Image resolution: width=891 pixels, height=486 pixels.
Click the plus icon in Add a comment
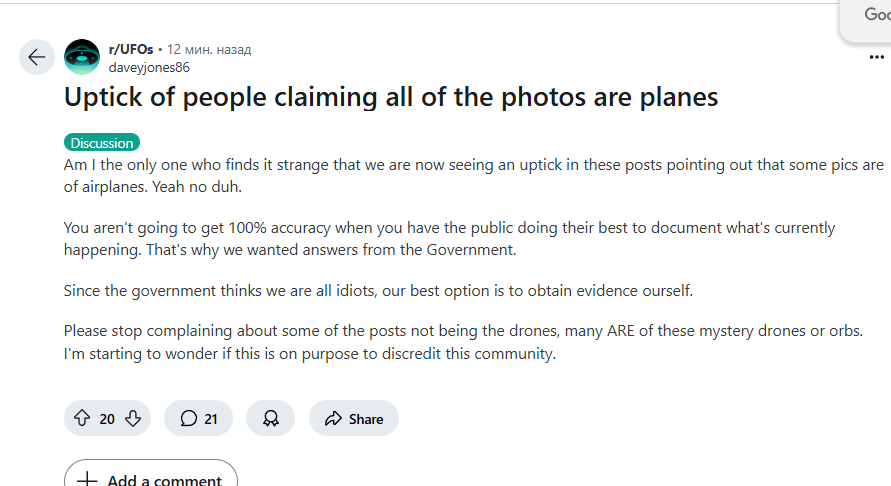[87, 479]
